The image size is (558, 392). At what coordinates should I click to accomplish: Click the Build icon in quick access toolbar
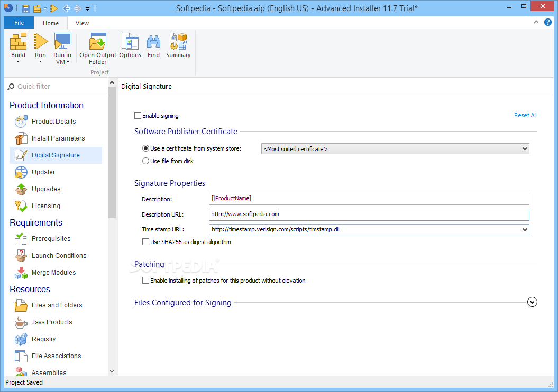(x=37, y=8)
